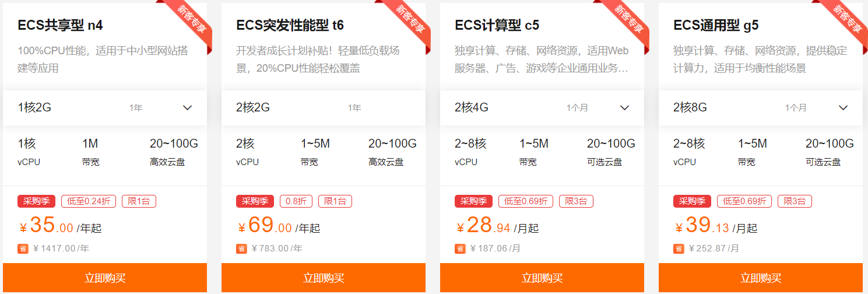Click 立即购买 for ECS计算型 c5
This screenshot has width=868, height=294.
point(542,278)
